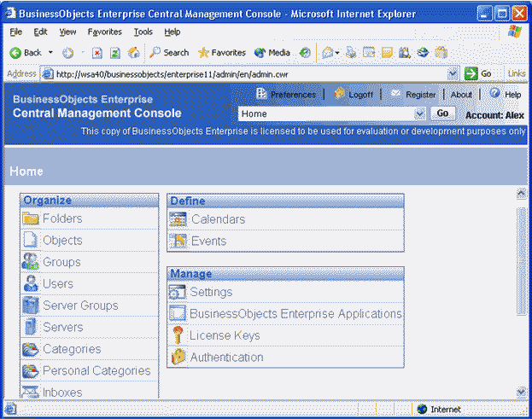Click the Edit with Discuss toolbar icon
The width and height of the screenshot is (532, 419).
click(387, 53)
